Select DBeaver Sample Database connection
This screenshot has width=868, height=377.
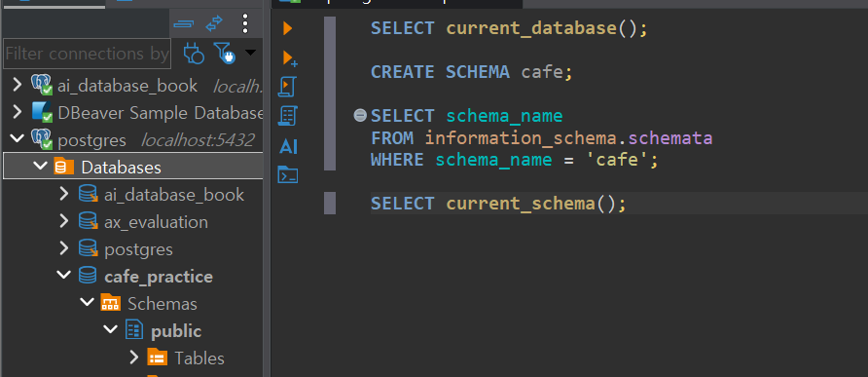147,113
